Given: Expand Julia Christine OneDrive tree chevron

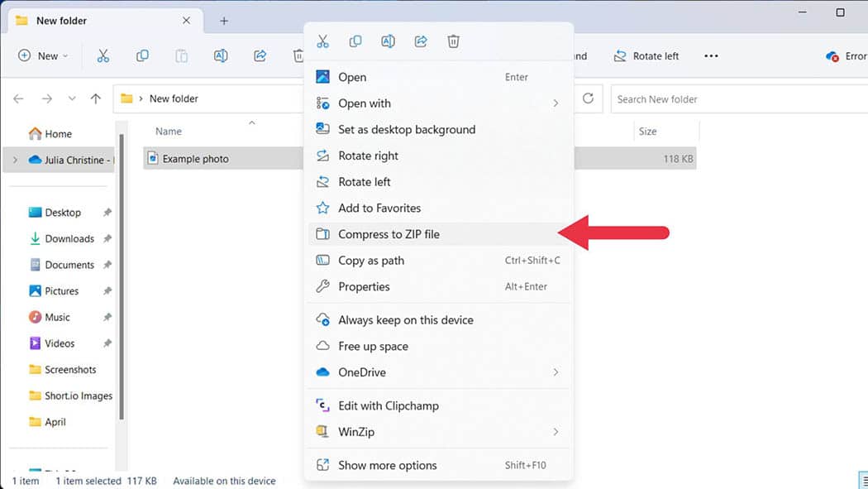Looking at the screenshot, I should [15, 160].
